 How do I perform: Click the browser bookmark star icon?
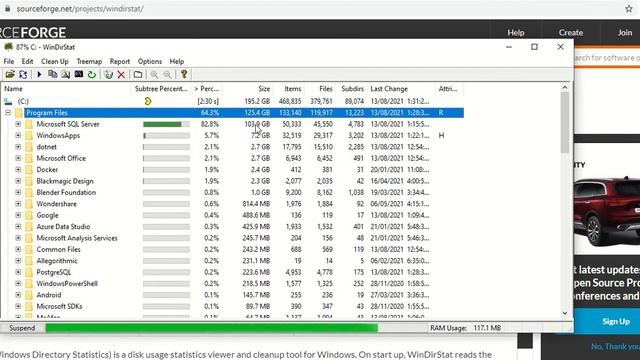[629, 9]
